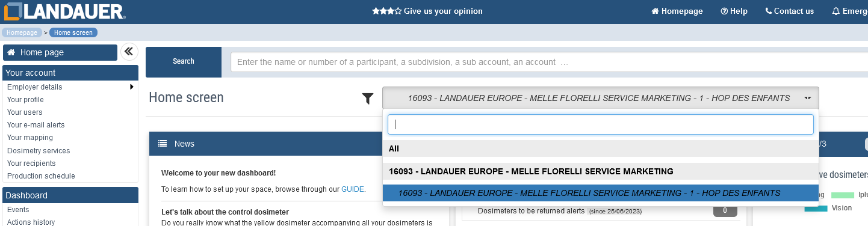Open Dosimetry services menu item
The height and width of the screenshot is (226, 868).
pyautogui.click(x=39, y=151)
